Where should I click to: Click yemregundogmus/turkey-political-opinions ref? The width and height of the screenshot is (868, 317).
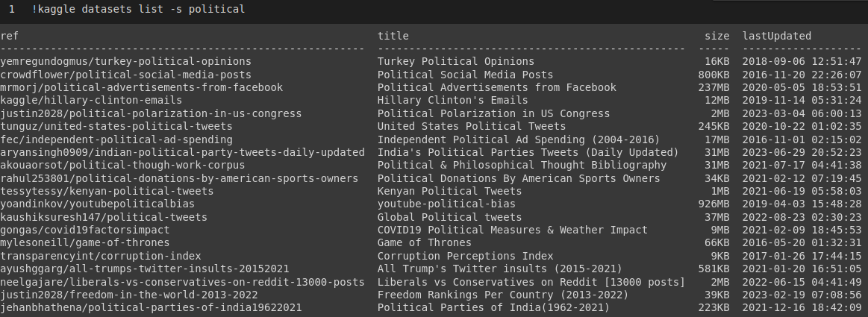click(125, 61)
